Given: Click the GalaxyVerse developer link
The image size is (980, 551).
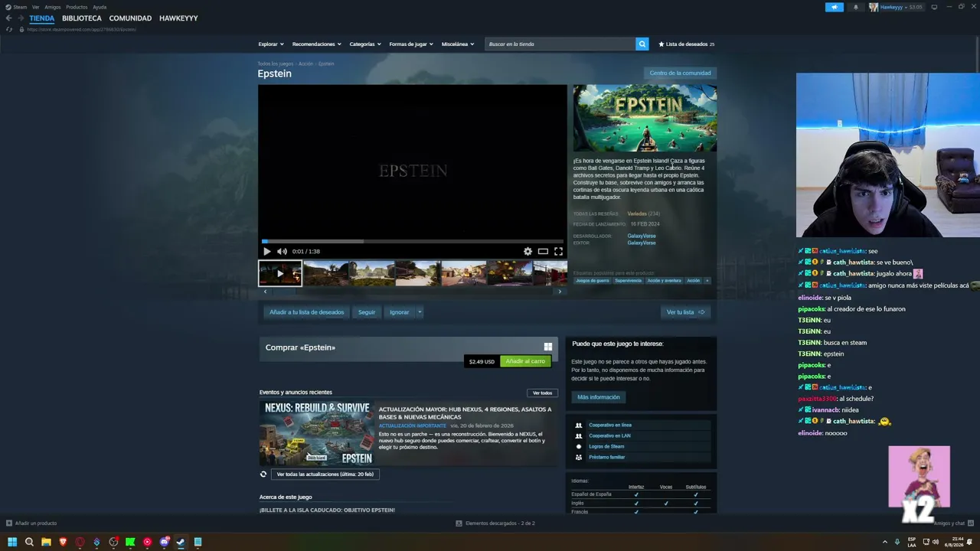Looking at the screenshot, I should [x=642, y=236].
